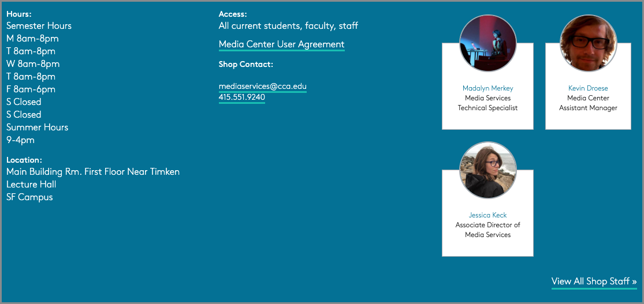Click Kevin Droese's profile photo
Viewport: 644px width, 304px height.
point(588,43)
